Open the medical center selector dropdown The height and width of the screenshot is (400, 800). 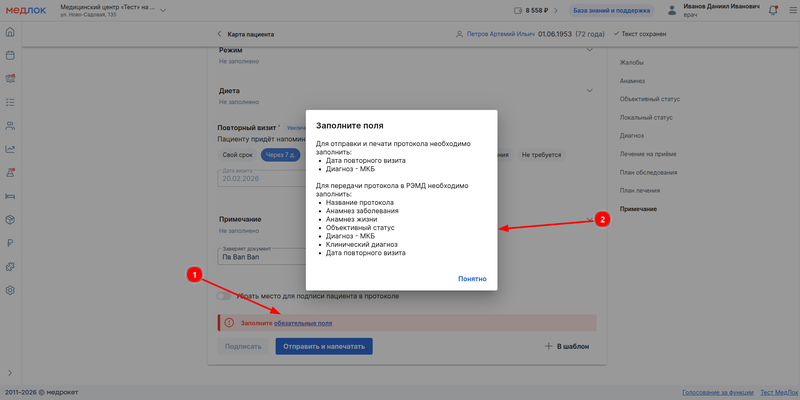[x=163, y=10]
